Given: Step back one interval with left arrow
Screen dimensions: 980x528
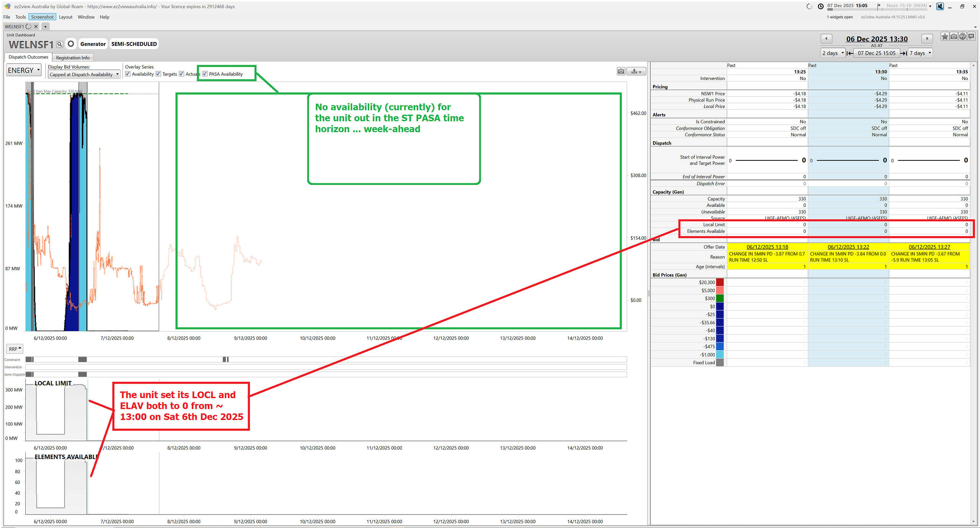Looking at the screenshot, I should [x=826, y=39].
